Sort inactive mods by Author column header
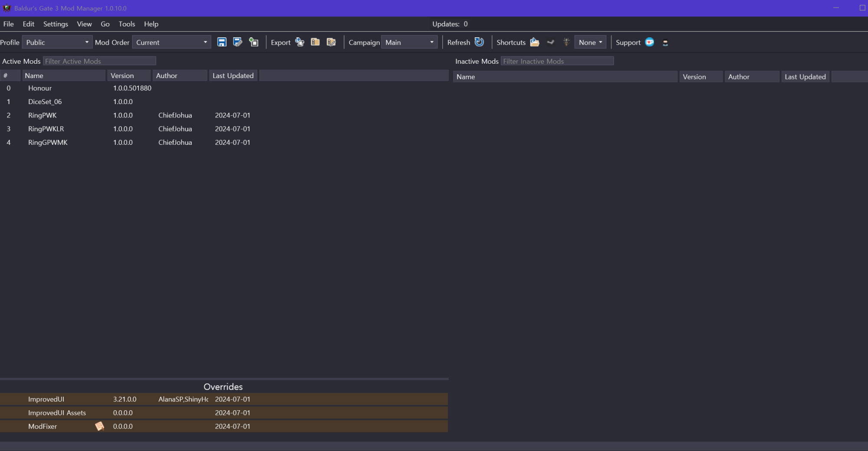This screenshot has width=868, height=451. 752,77
